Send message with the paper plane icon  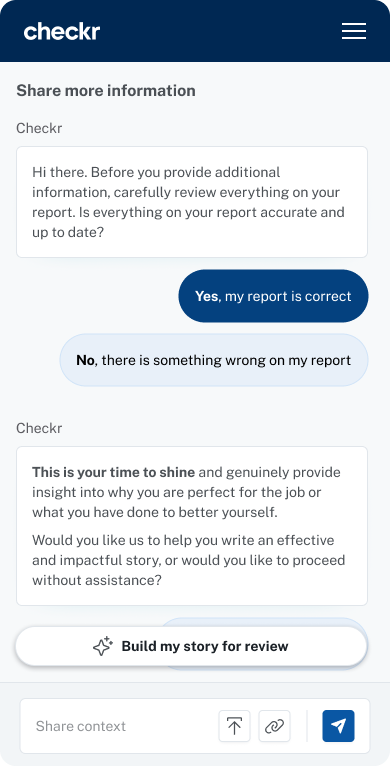click(338, 726)
